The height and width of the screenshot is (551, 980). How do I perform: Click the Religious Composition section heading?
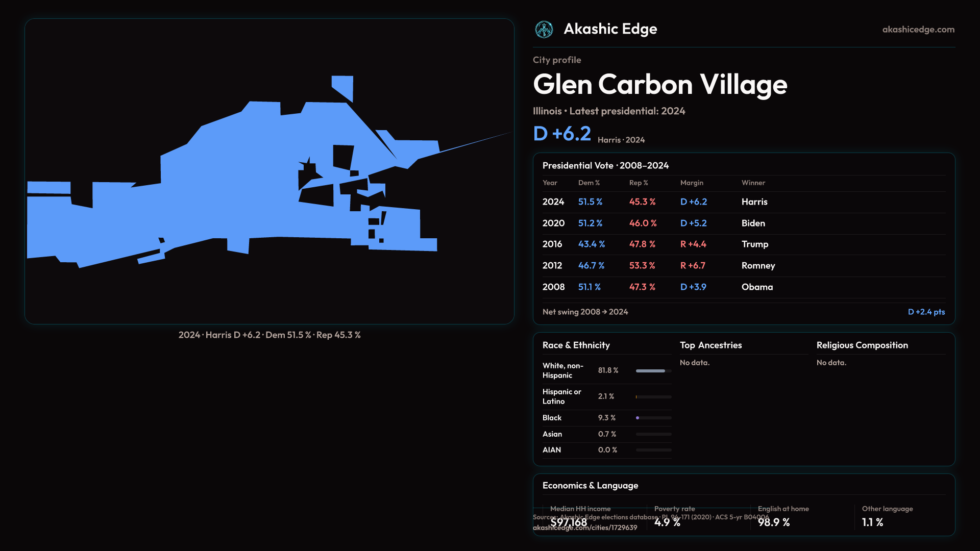862,345
